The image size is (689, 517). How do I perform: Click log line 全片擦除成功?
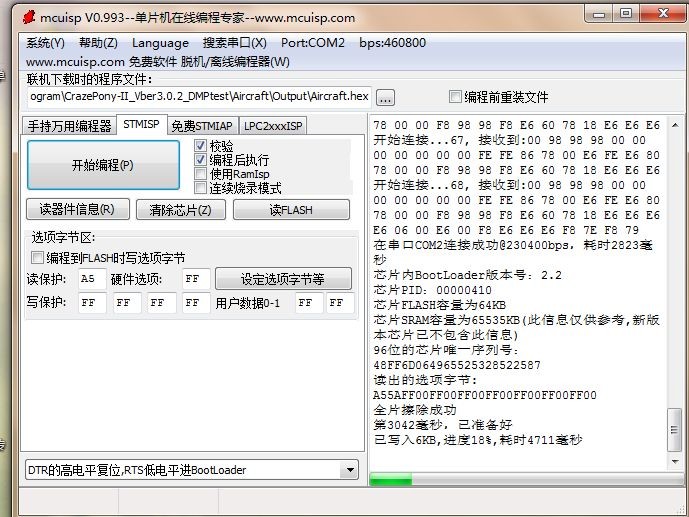pyautogui.click(x=415, y=410)
